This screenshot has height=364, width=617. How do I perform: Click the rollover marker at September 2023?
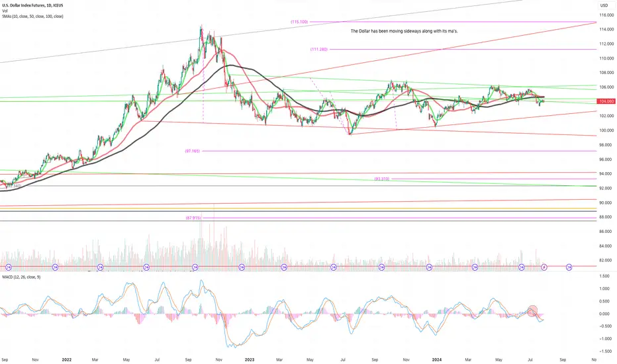click(x=382, y=267)
